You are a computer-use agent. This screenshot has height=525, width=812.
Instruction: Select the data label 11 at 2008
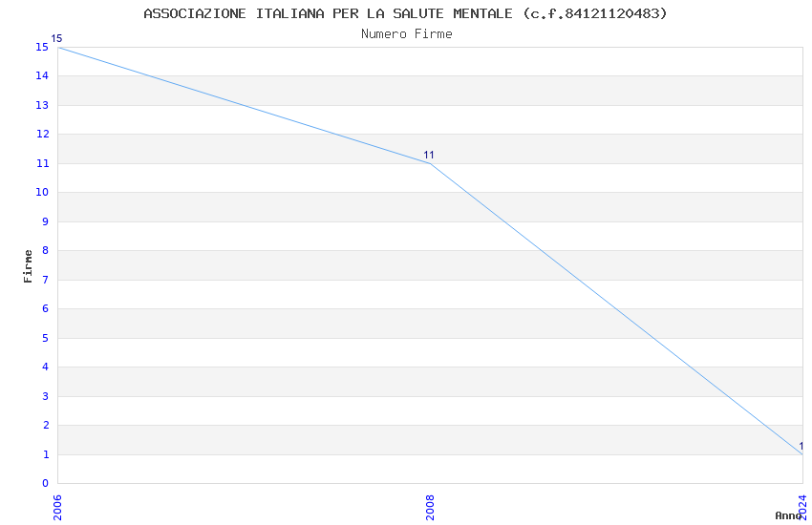[x=429, y=156]
